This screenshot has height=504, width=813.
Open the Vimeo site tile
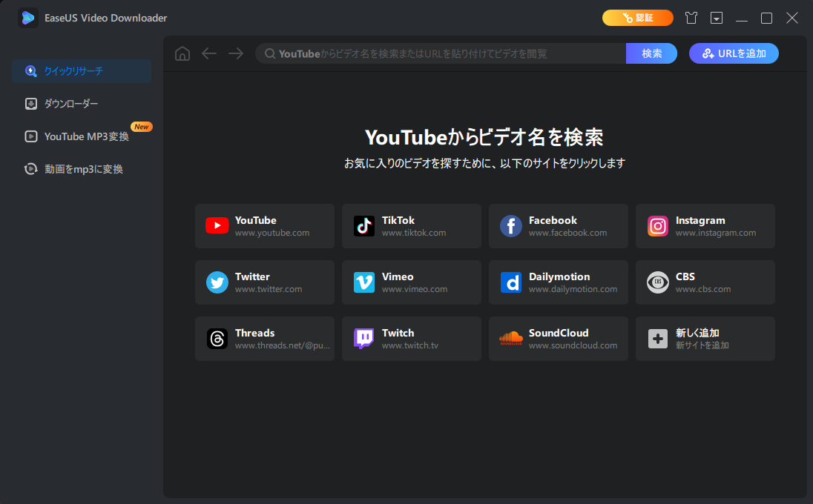pos(411,282)
